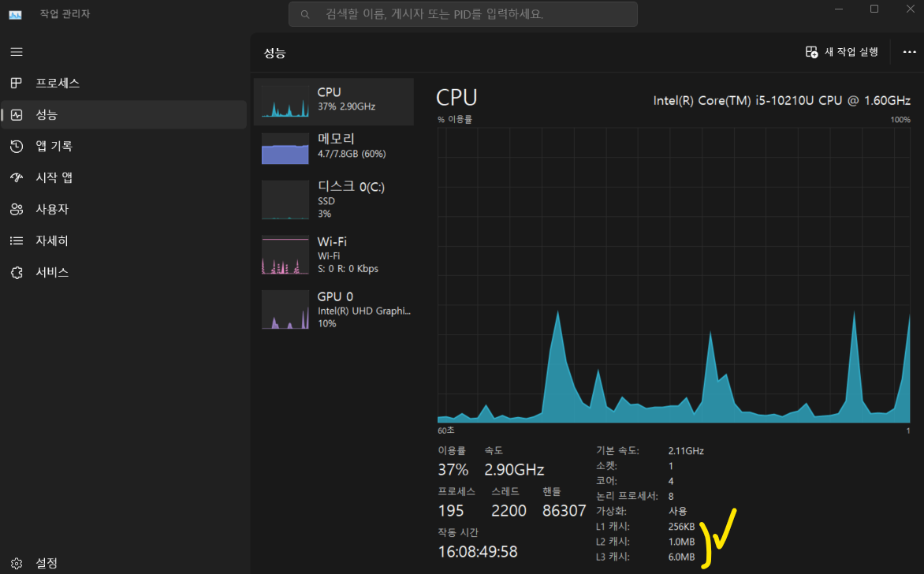Click the S: 0 R: 0 Kbps text

348,269
